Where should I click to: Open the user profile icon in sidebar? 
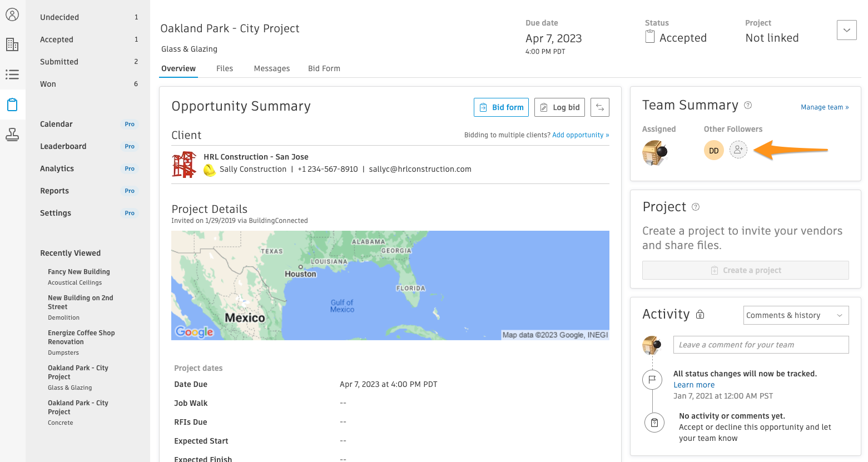pyautogui.click(x=12, y=14)
